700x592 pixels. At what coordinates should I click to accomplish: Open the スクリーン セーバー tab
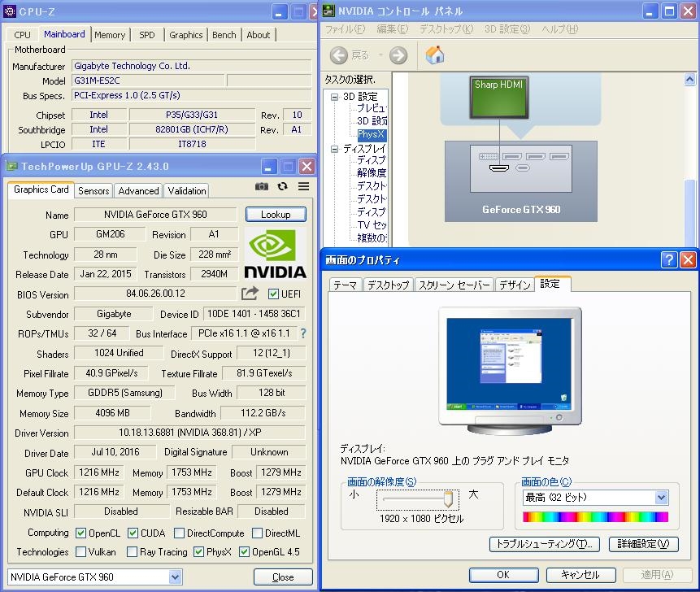[x=454, y=285]
